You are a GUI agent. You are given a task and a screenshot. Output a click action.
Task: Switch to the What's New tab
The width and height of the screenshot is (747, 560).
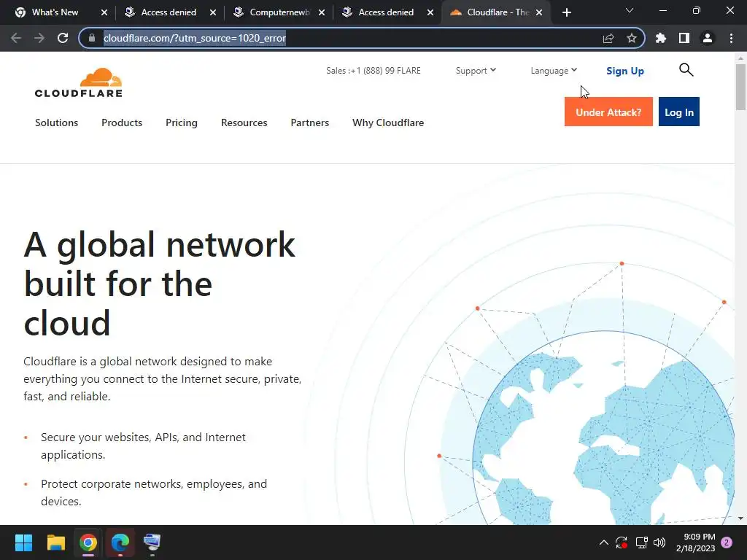(55, 12)
